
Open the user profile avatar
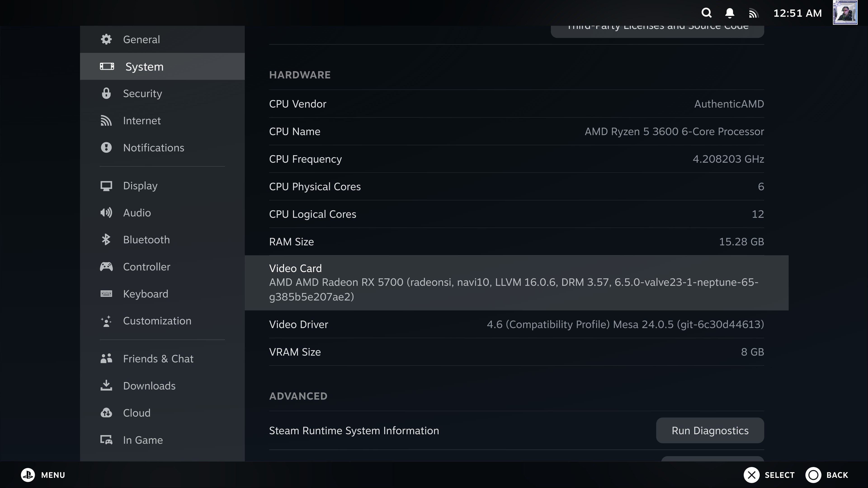click(845, 12)
